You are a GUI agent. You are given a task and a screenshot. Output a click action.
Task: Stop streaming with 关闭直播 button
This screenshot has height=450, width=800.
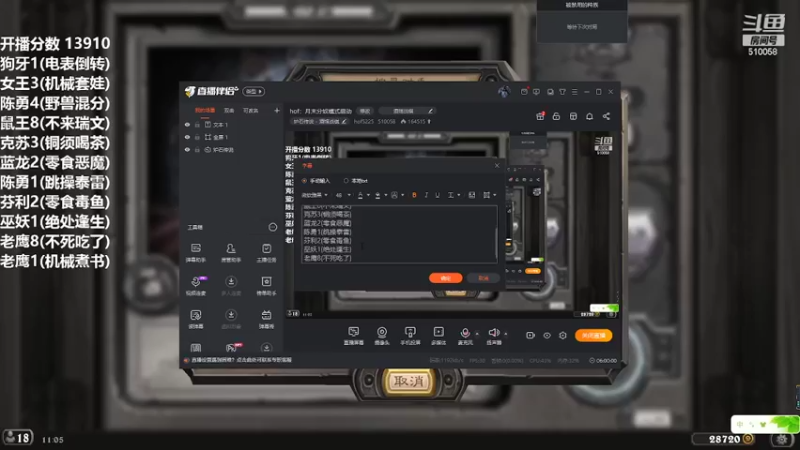(x=593, y=335)
